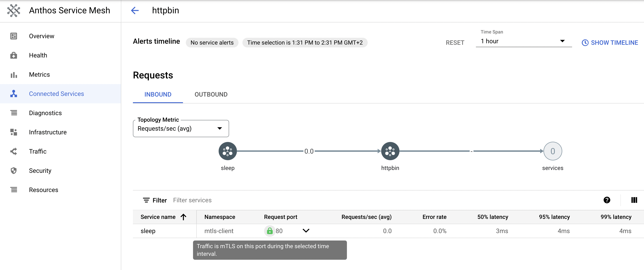Click the Requests/sec (avg) column header
The width and height of the screenshot is (644, 270).
pos(367,217)
